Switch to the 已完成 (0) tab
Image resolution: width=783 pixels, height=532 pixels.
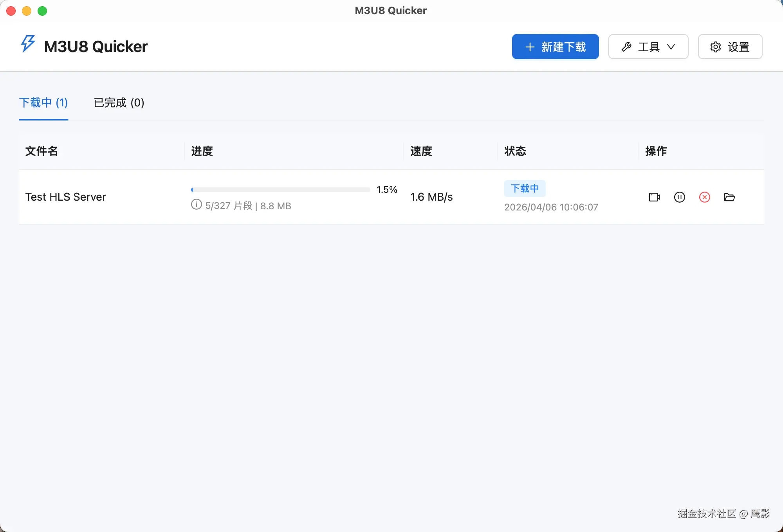tap(119, 103)
